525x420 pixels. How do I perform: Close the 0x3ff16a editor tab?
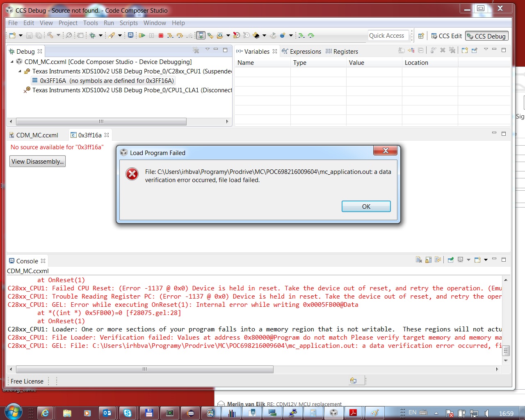(107, 135)
